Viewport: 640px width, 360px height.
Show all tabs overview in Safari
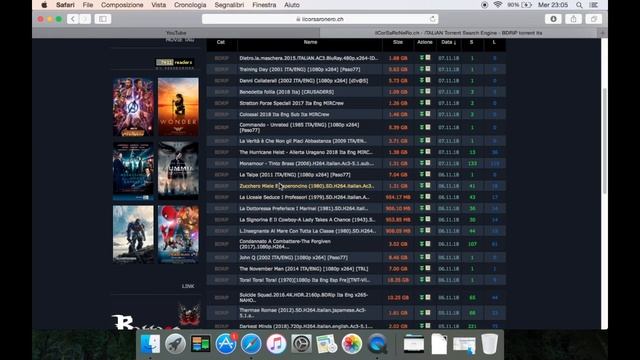594,19
